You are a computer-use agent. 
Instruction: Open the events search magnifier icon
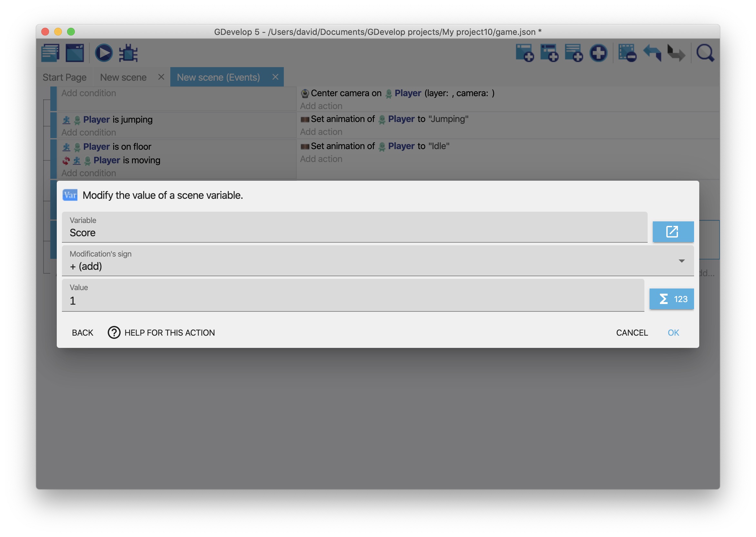[705, 53]
